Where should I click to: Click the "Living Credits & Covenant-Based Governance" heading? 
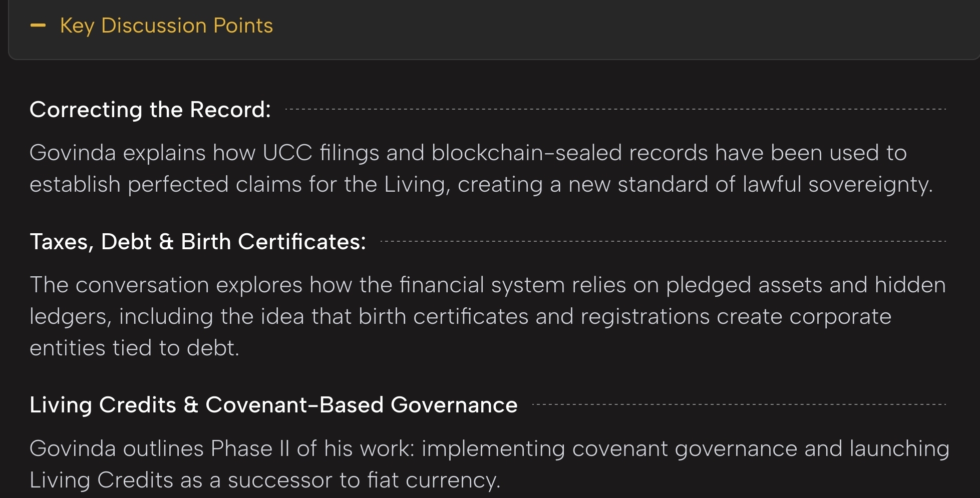(x=273, y=405)
